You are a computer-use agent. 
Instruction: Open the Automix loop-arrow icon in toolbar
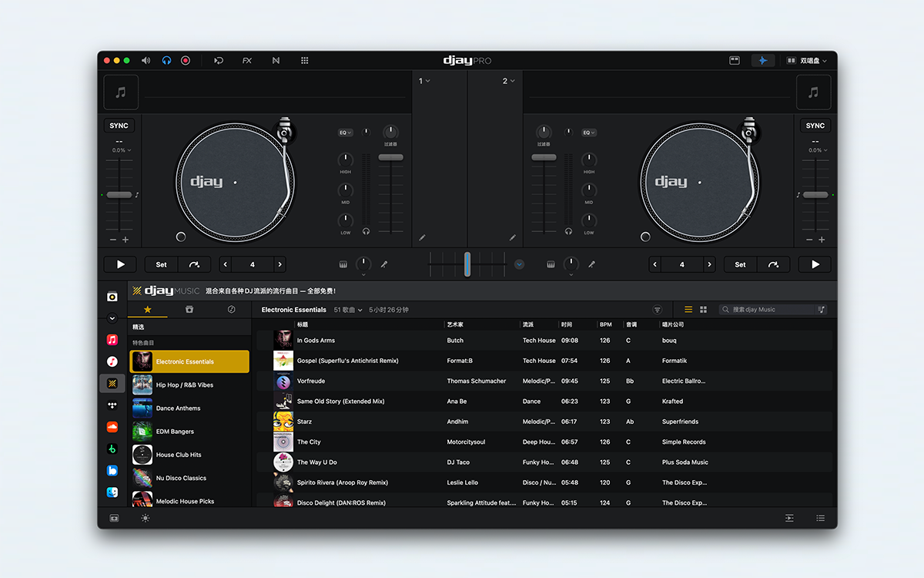tap(219, 60)
